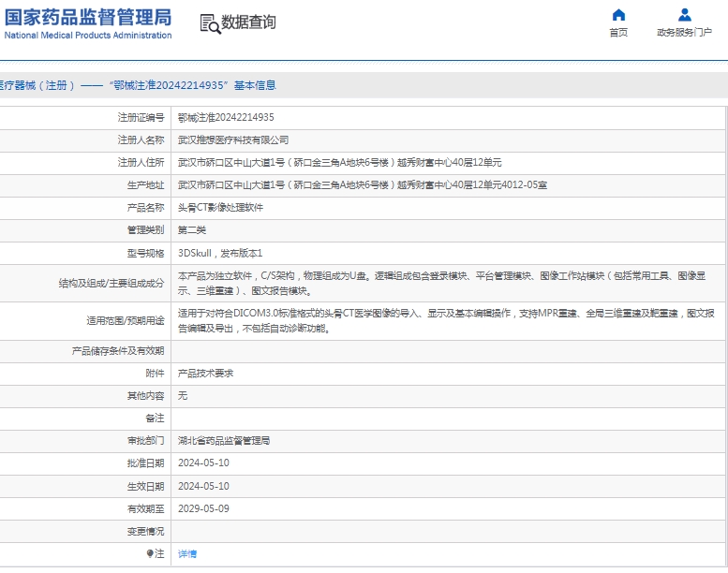Click the 首页 home icon
This screenshot has width=728, height=573.
(x=618, y=15)
